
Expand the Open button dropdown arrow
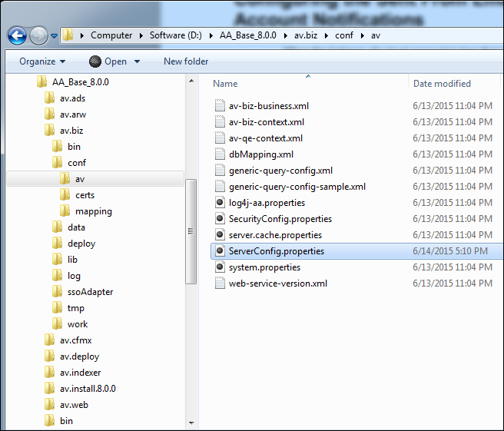pyautogui.click(x=138, y=61)
